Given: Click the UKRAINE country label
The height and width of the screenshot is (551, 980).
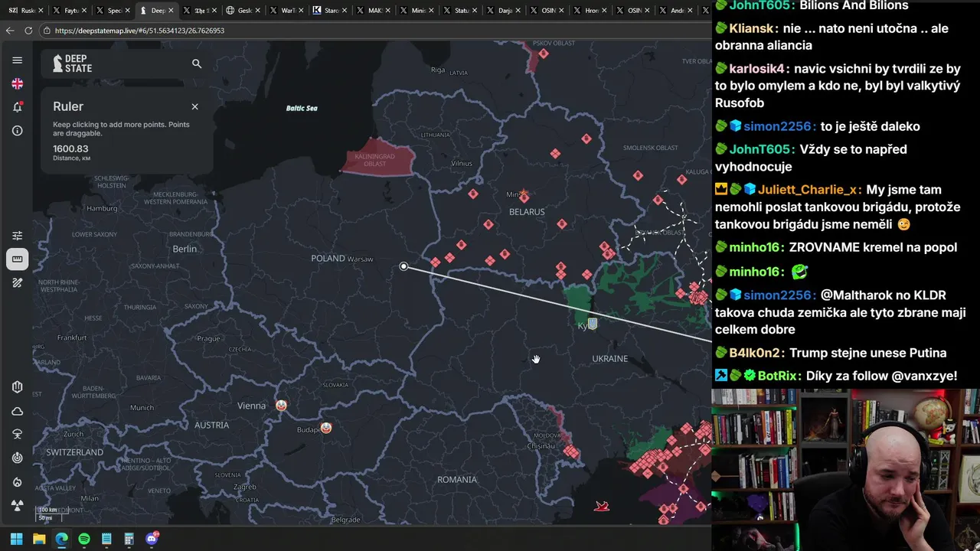Looking at the screenshot, I should [610, 358].
